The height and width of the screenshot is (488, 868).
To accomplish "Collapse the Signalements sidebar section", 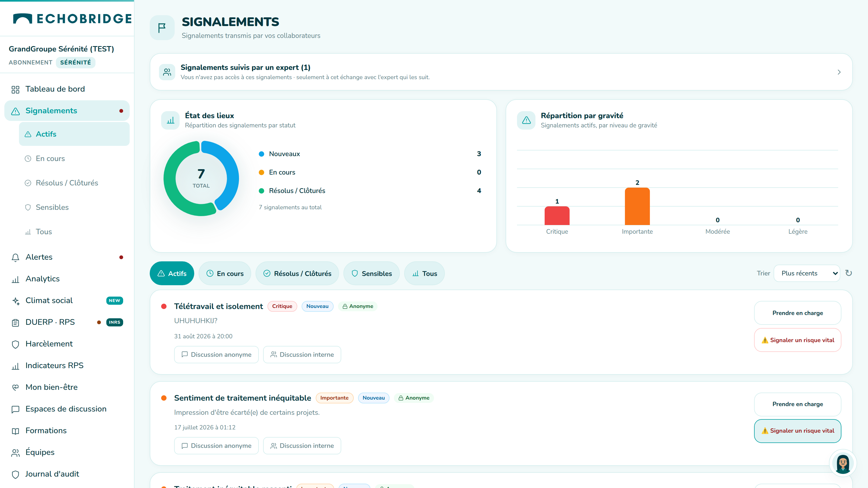I will coord(67,110).
